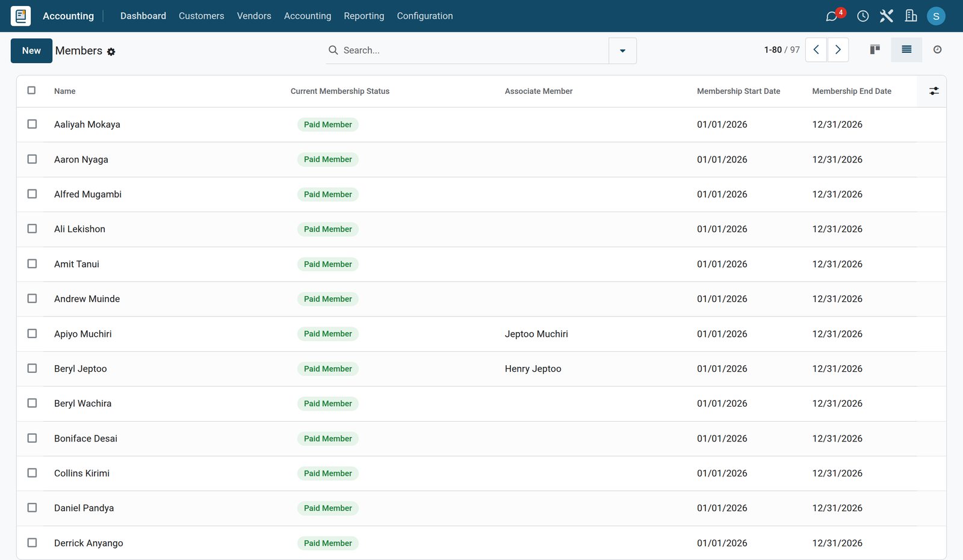Switch to List view
This screenshot has height=560, width=963.
pyautogui.click(x=906, y=50)
